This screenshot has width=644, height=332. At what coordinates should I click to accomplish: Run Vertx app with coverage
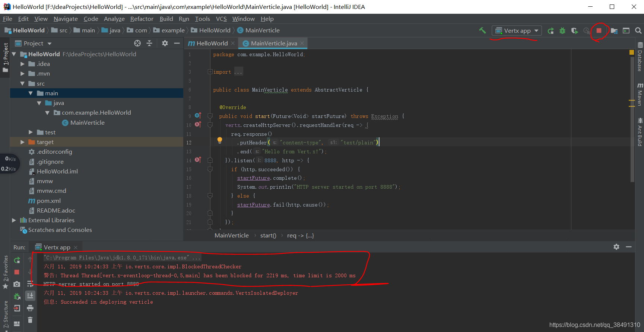[575, 31]
